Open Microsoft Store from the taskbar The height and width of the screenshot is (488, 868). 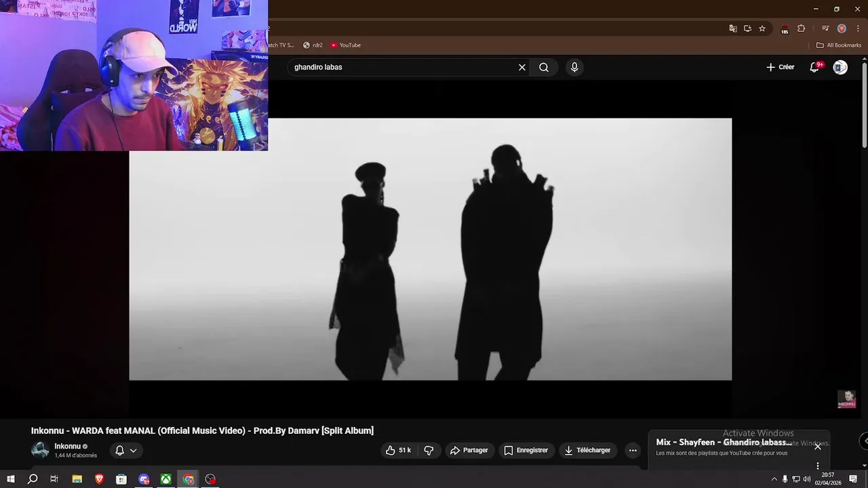pos(121,479)
